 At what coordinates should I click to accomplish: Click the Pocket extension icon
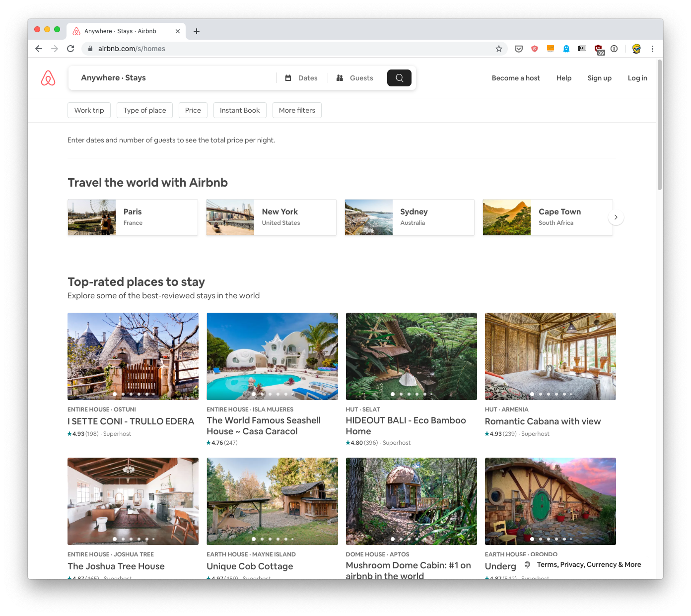tap(519, 49)
